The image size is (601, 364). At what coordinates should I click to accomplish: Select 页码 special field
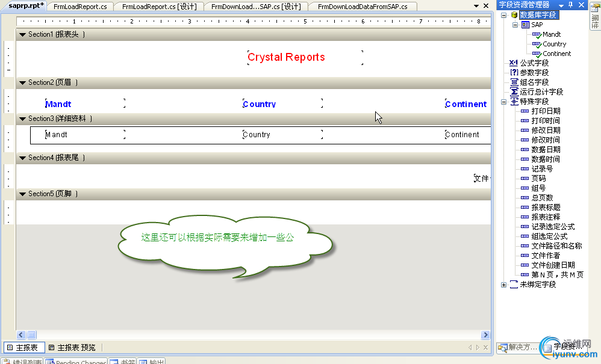tap(538, 179)
